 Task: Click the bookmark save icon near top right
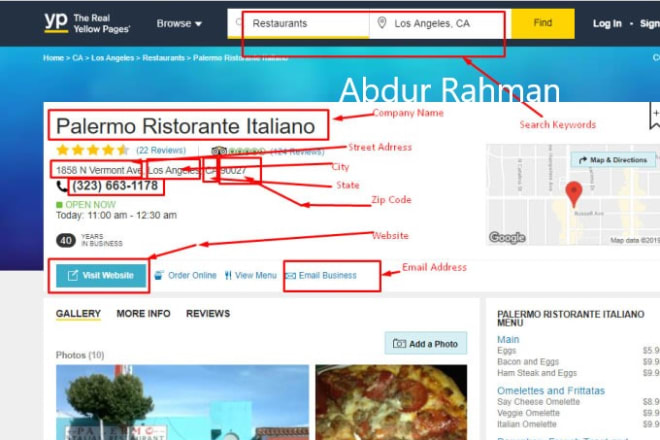coord(655,116)
